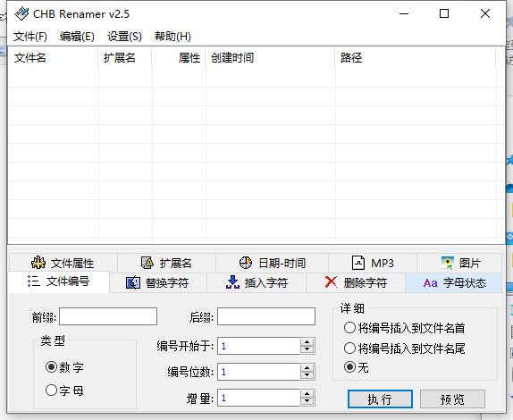Decrease the 编号开始于 value with down arrow
The image size is (513, 420).
point(307,349)
